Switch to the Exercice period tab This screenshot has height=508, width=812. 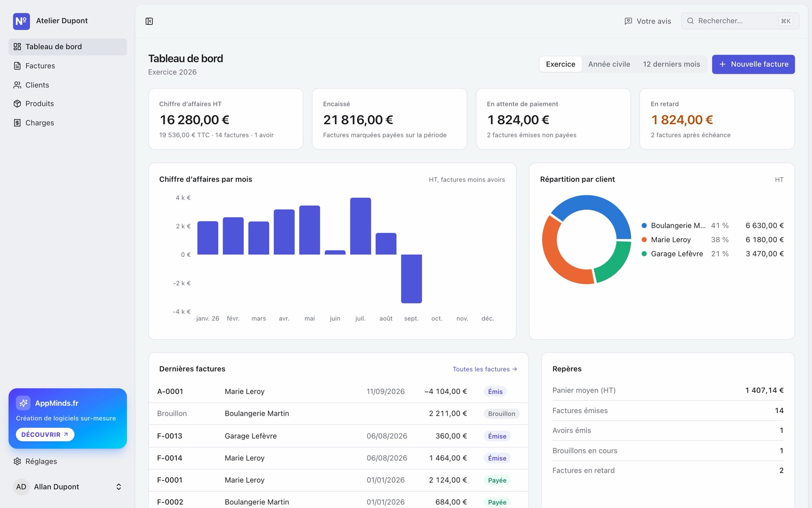[560, 64]
